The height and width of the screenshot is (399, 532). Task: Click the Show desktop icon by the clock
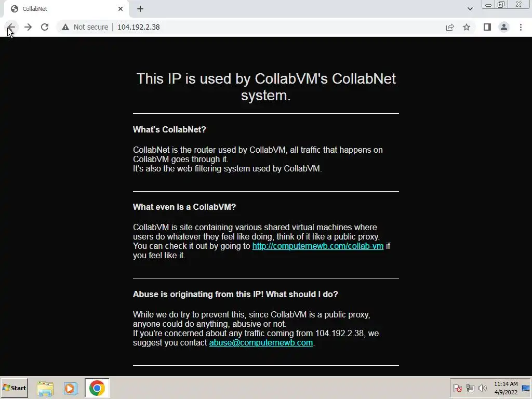pyautogui.click(x=526, y=388)
